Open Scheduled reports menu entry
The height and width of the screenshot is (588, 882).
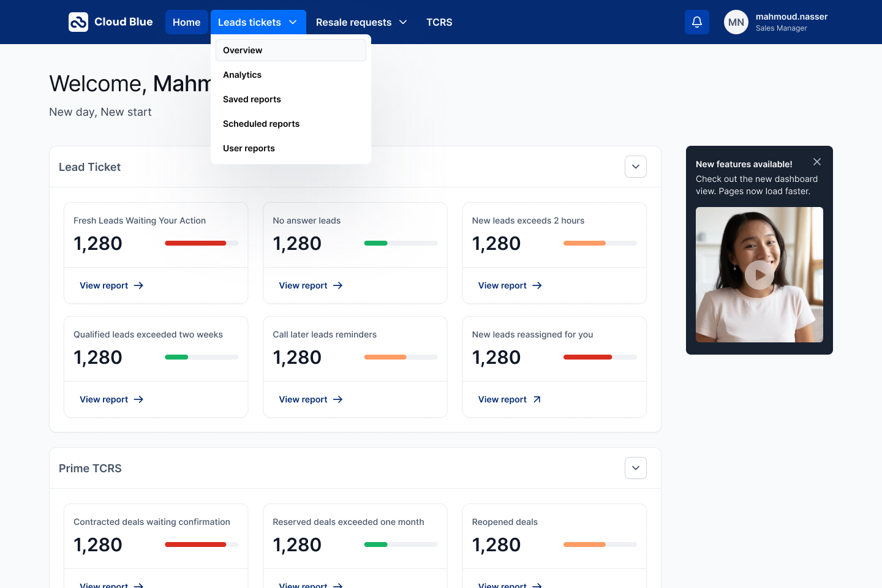[291, 124]
